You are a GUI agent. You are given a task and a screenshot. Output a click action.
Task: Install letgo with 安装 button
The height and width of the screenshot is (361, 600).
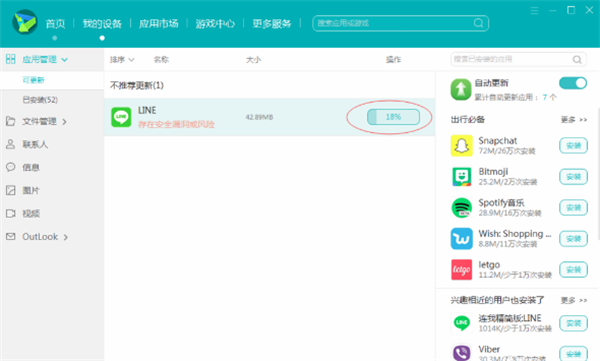573,270
